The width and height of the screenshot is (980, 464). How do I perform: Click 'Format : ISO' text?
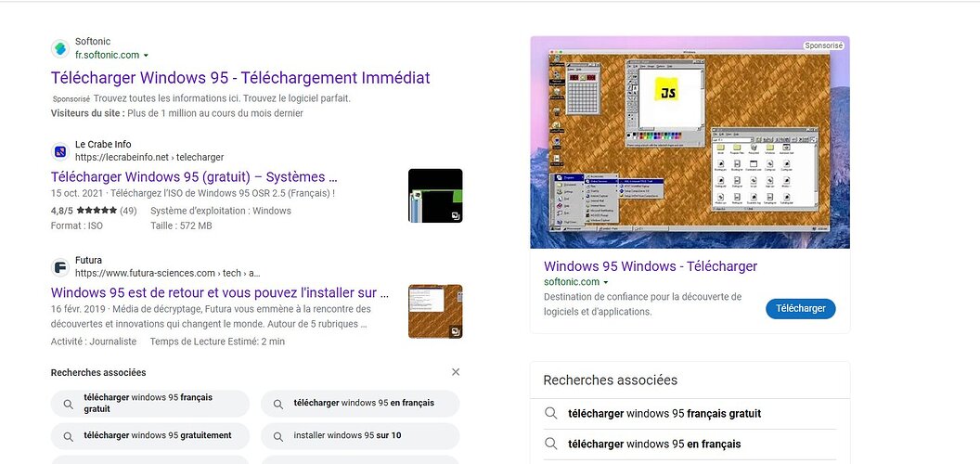click(77, 226)
